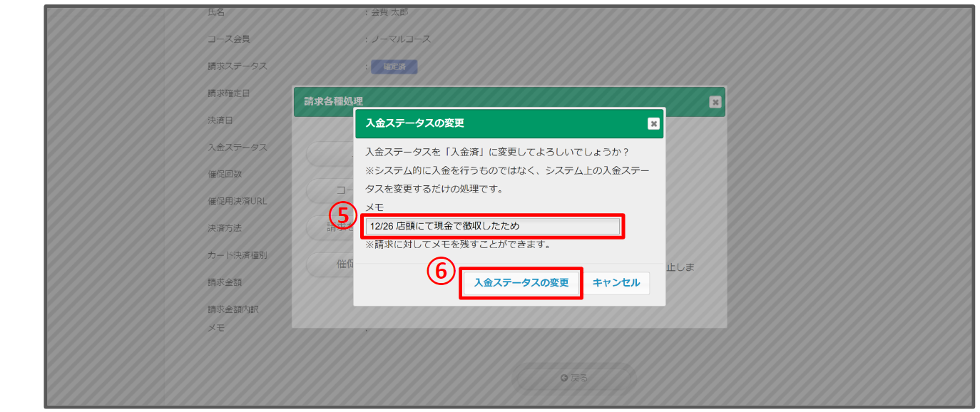Click the 入金ステータスの変更 dialog title bar
980x412 pixels.
499,123
